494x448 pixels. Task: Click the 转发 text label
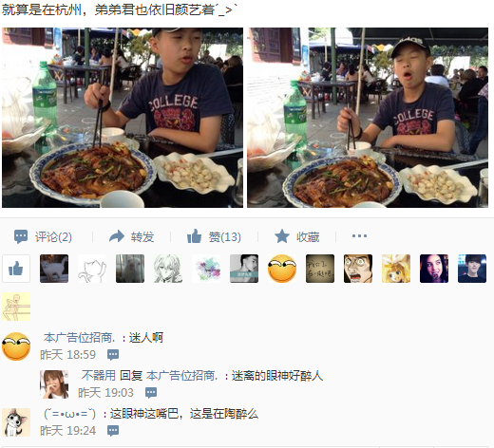point(142,236)
